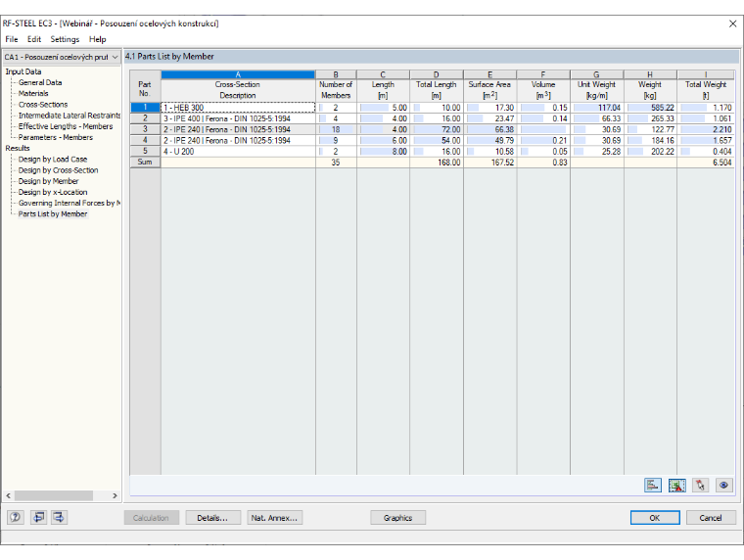
Task: Click sum total length '168.00'
Action: pyautogui.click(x=437, y=163)
